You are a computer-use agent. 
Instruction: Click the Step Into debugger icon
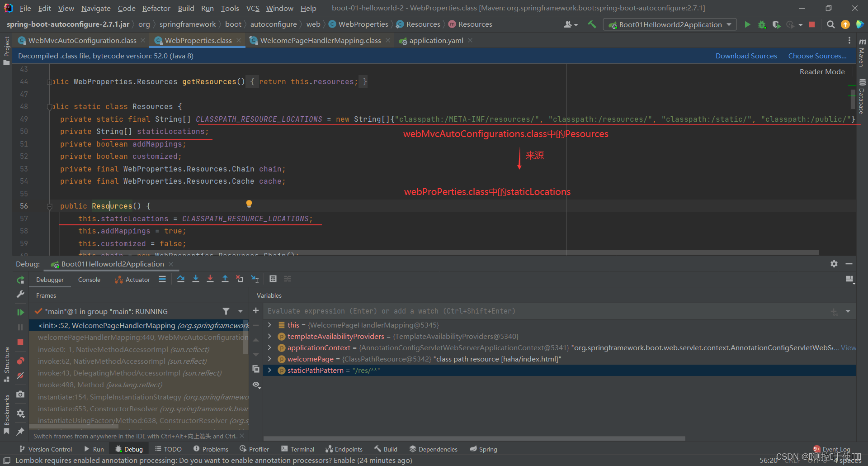click(196, 279)
